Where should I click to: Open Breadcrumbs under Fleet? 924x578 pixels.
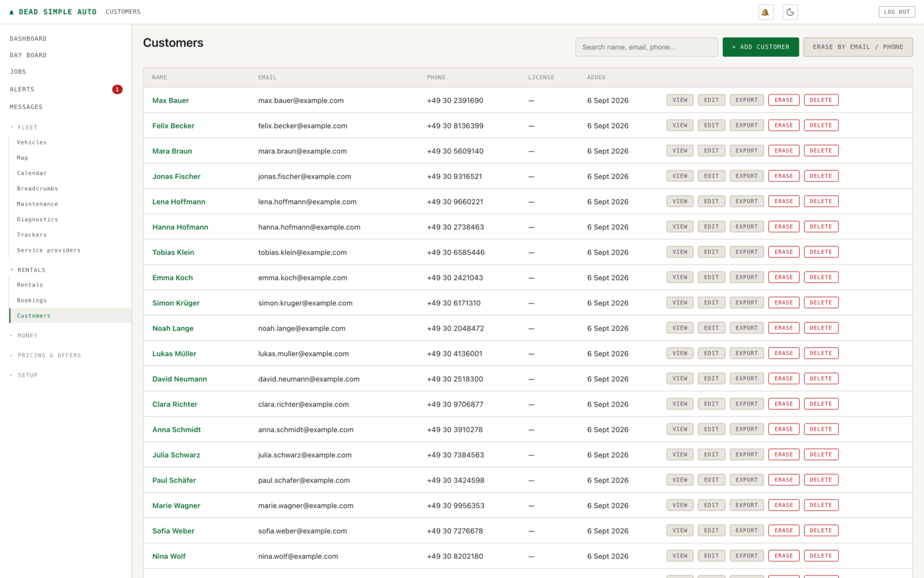pos(38,189)
